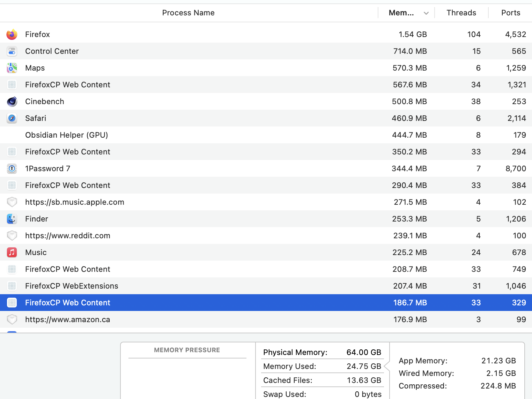This screenshot has width=532, height=399.
Task: Select the Obsidian Helper (GPU) process
Action: click(67, 135)
